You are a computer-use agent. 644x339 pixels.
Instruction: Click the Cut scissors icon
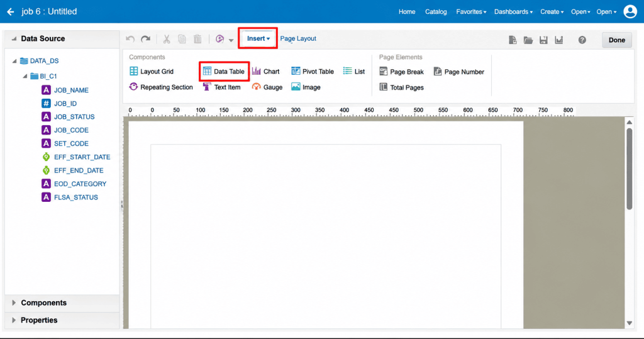point(166,39)
